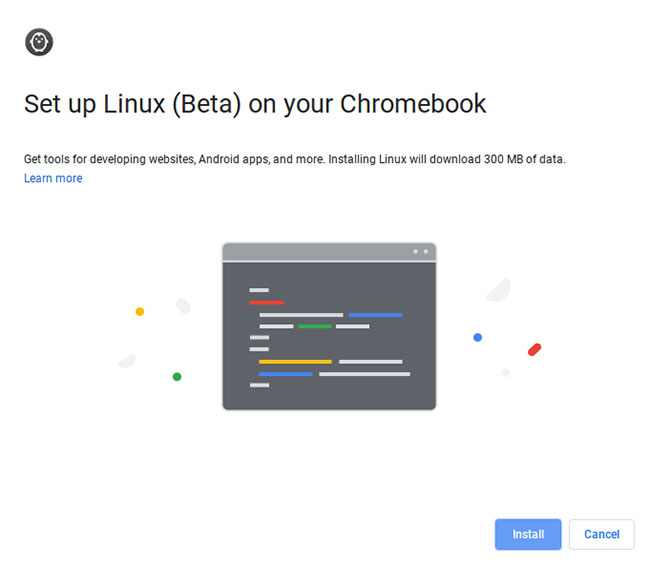Click the green code line in the terminal illustration

(x=314, y=326)
